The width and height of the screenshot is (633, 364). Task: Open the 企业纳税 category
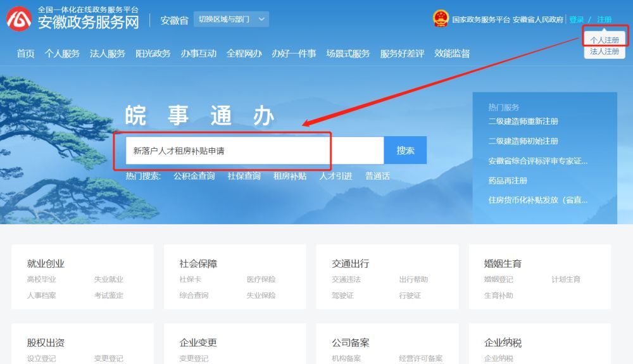[x=503, y=343]
